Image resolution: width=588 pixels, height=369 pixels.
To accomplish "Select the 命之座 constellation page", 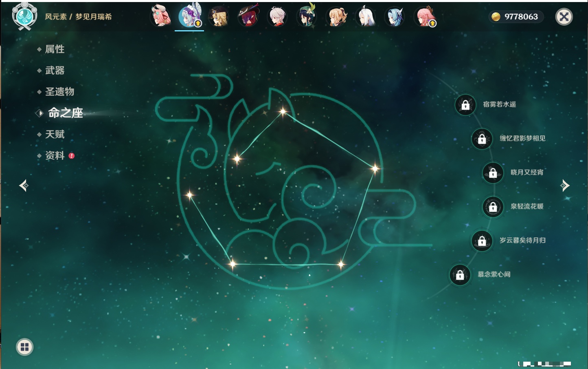I will point(65,113).
